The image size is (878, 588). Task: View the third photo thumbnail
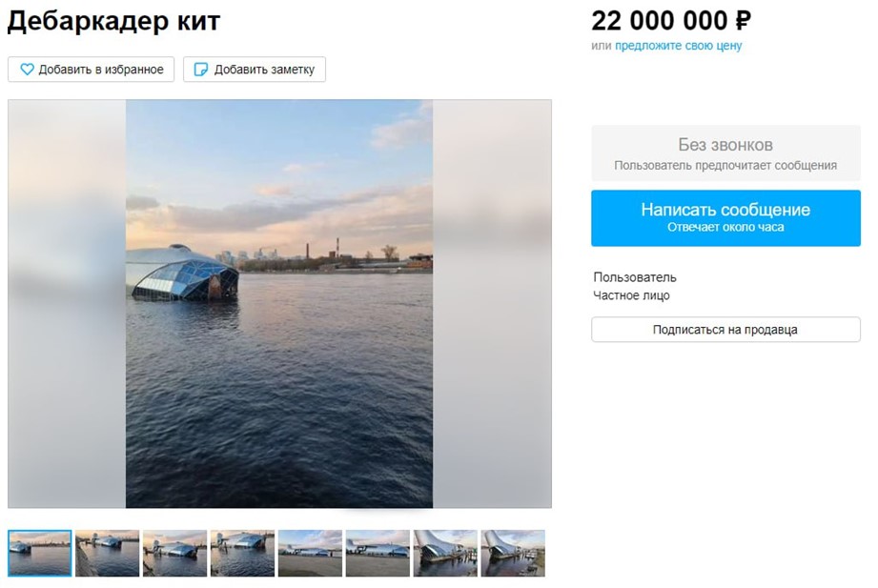click(x=175, y=553)
